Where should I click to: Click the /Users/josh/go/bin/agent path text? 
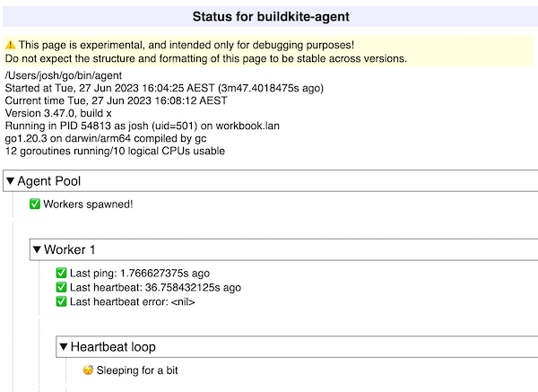[64, 75]
